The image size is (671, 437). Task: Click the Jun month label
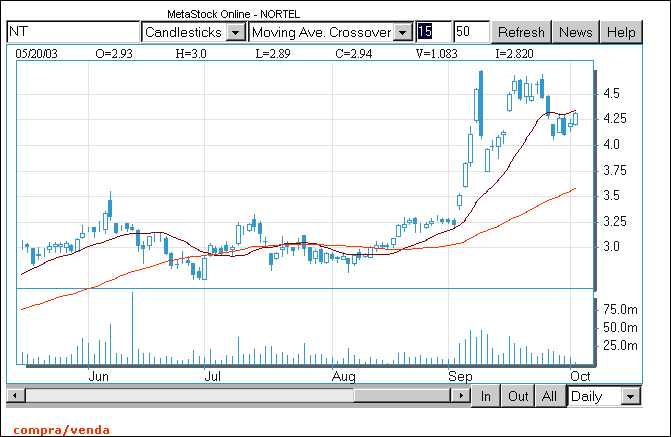click(x=98, y=376)
